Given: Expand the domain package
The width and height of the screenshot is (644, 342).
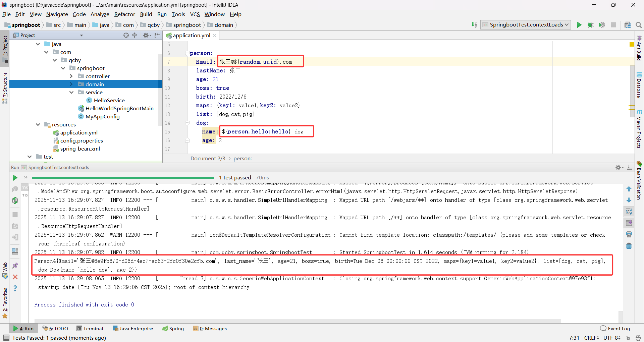Looking at the screenshot, I should (71, 84).
